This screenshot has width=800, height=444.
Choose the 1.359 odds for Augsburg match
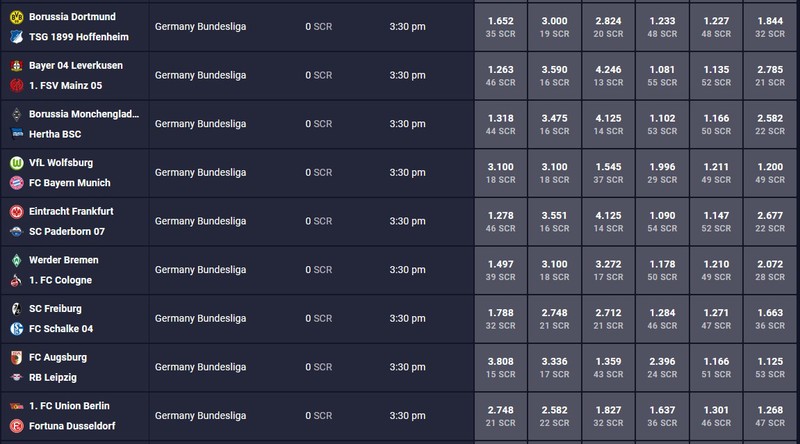pyautogui.click(x=608, y=367)
